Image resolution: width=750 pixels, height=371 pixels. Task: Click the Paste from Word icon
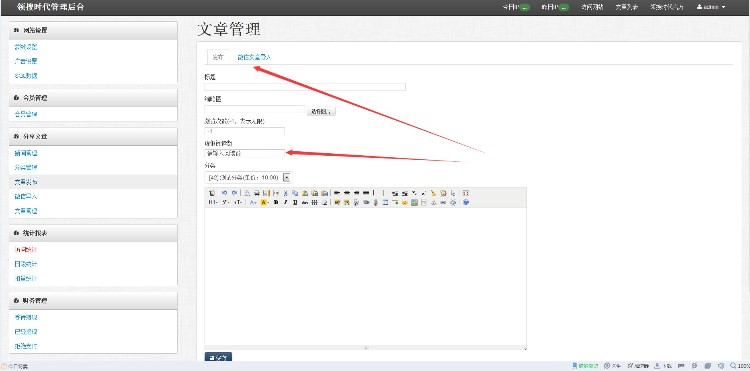point(325,193)
